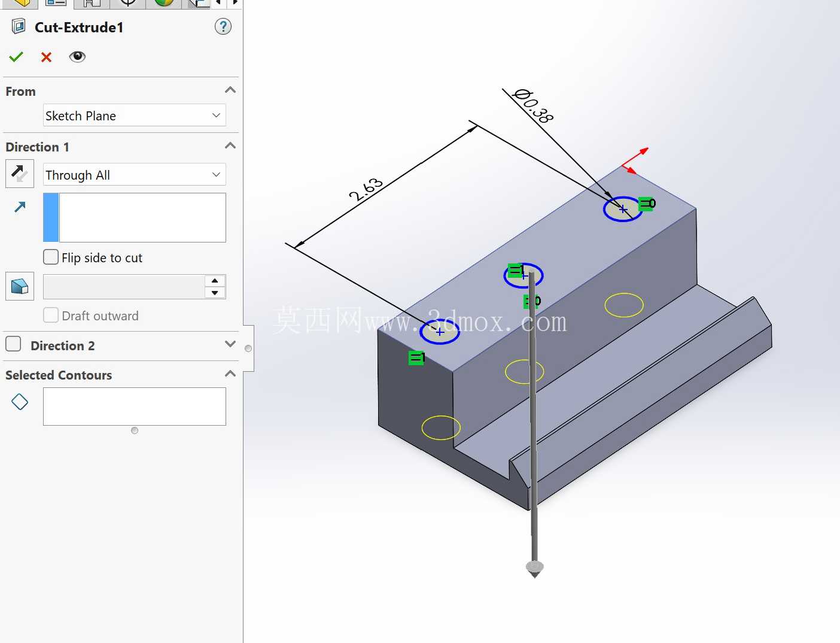Expand the Direction 2 section
This screenshot has width=840, height=643.
(230, 344)
